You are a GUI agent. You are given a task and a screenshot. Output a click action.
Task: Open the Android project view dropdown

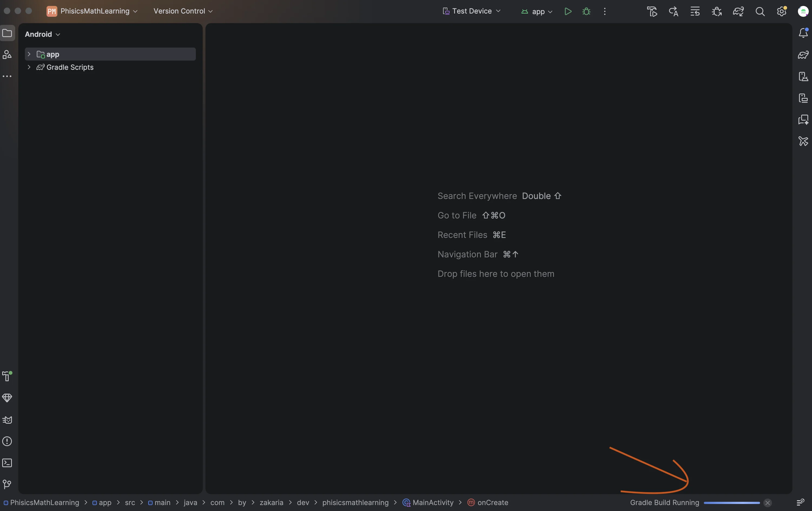tap(42, 34)
